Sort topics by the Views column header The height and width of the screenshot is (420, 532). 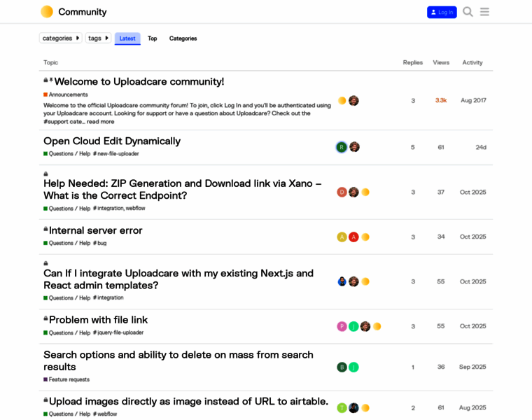441,62
